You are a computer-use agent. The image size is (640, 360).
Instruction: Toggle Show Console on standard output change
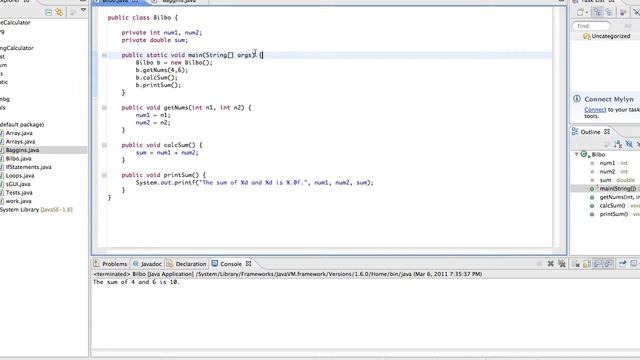tap(598, 264)
